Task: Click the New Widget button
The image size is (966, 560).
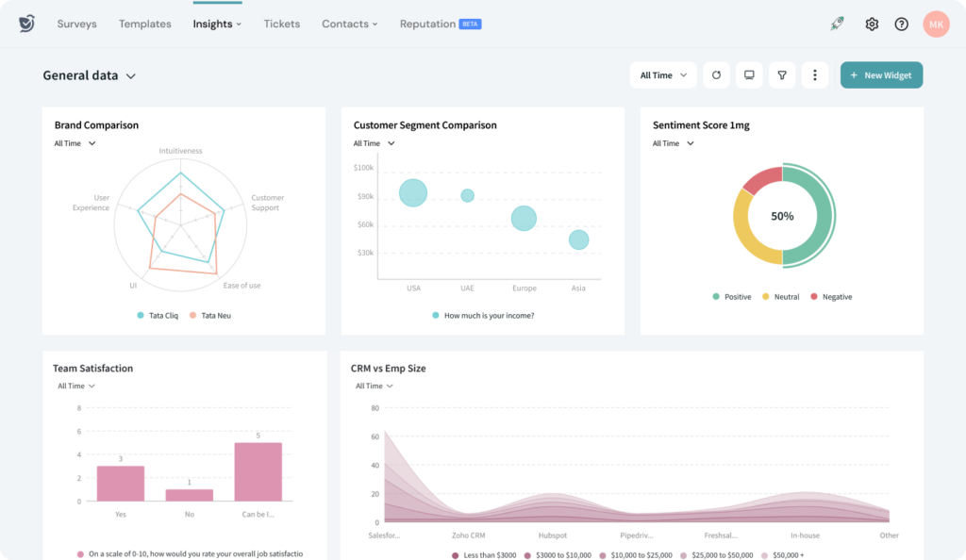Action: click(x=881, y=74)
